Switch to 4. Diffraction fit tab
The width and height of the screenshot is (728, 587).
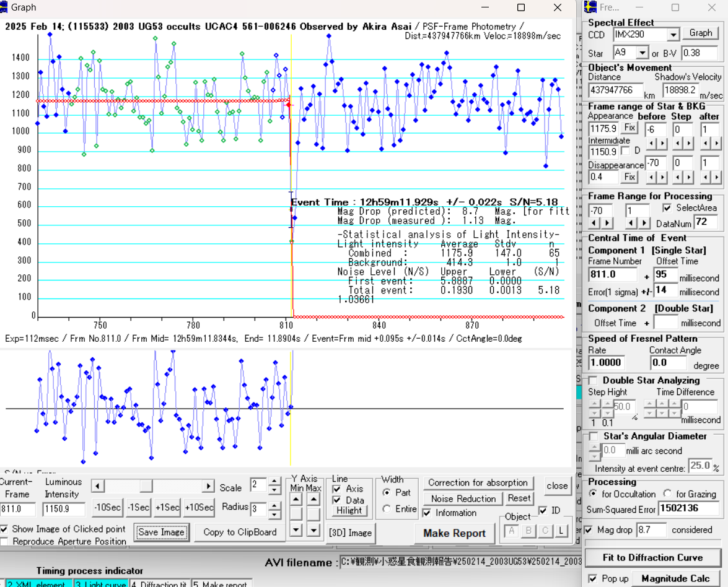click(x=159, y=583)
